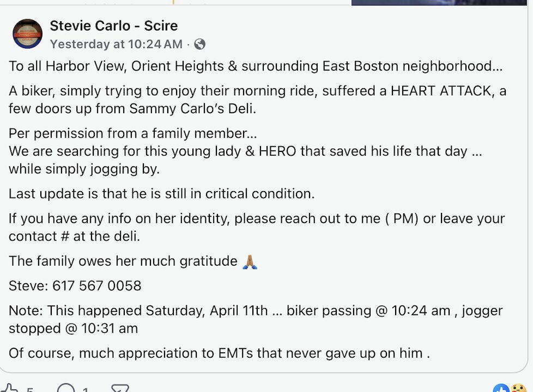Viewport: 533px width, 392px height.
Task: Click the public audience globe icon
Action: [x=200, y=44]
